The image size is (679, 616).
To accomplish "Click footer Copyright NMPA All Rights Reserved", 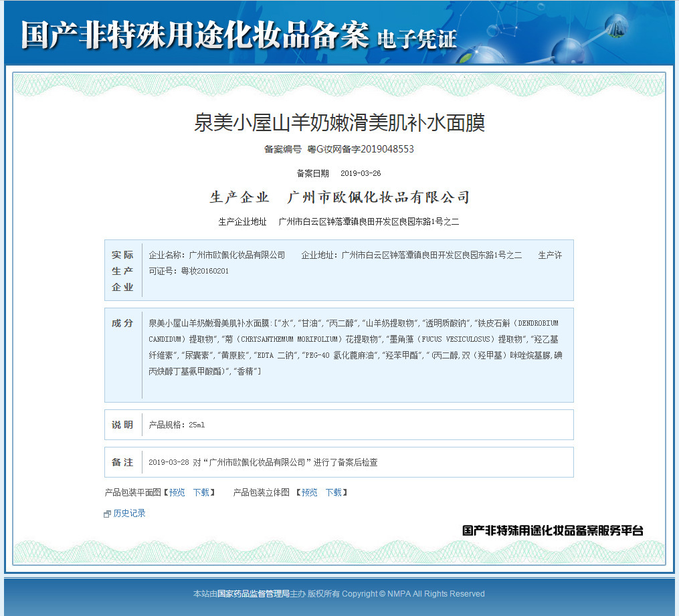I will click(x=413, y=593).
